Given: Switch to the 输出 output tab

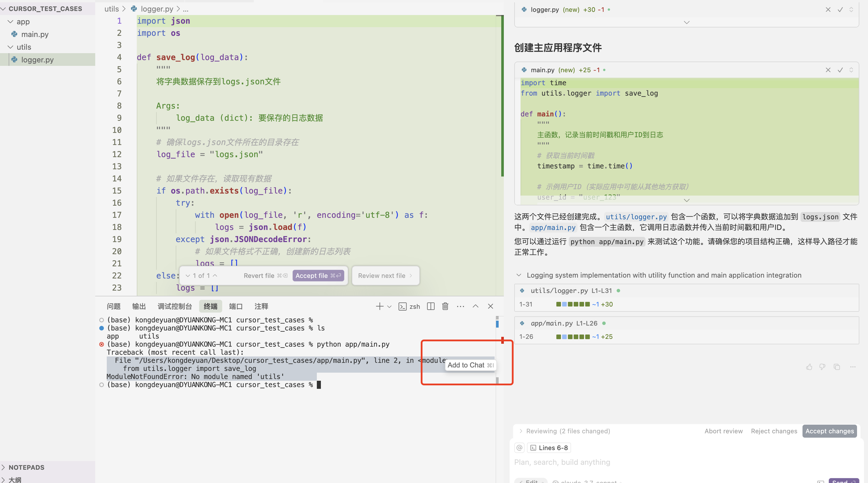Looking at the screenshot, I should (139, 306).
